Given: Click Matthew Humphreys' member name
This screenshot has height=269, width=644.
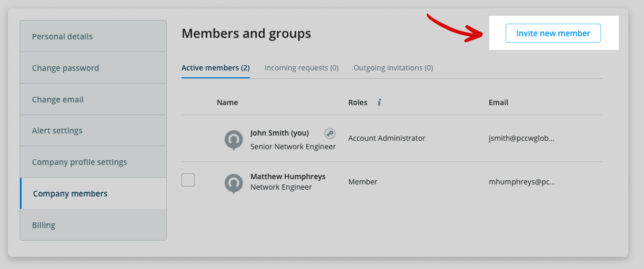Looking at the screenshot, I should tap(288, 177).
